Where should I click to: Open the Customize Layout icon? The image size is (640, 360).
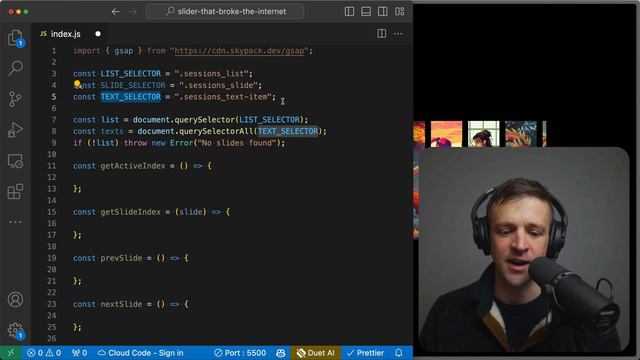click(400, 11)
